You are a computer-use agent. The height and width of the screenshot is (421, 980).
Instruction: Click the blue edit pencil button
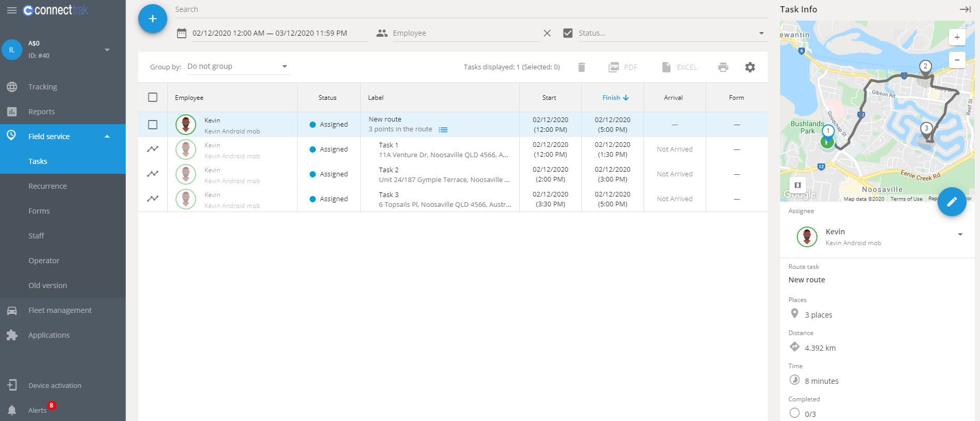point(951,202)
